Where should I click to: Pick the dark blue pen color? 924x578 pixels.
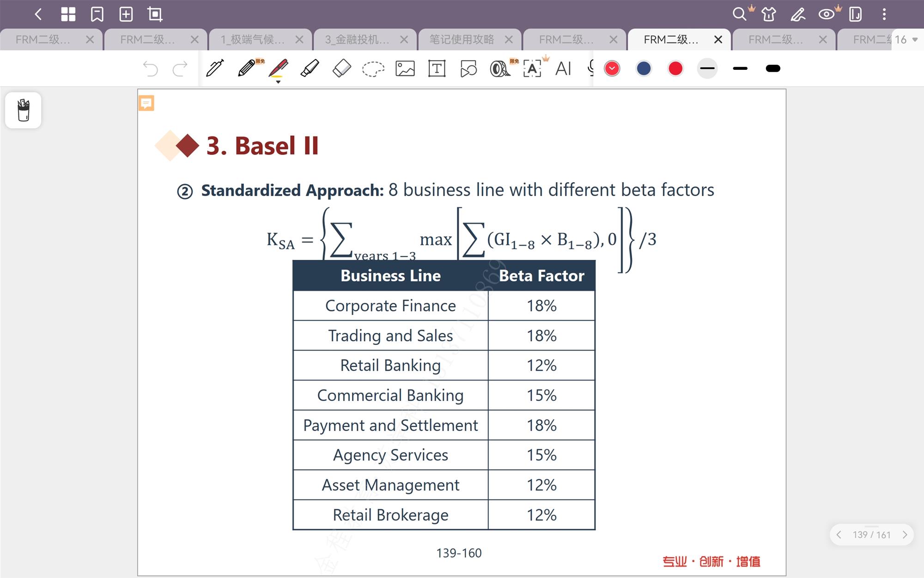pyautogui.click(x=644, y=68)
